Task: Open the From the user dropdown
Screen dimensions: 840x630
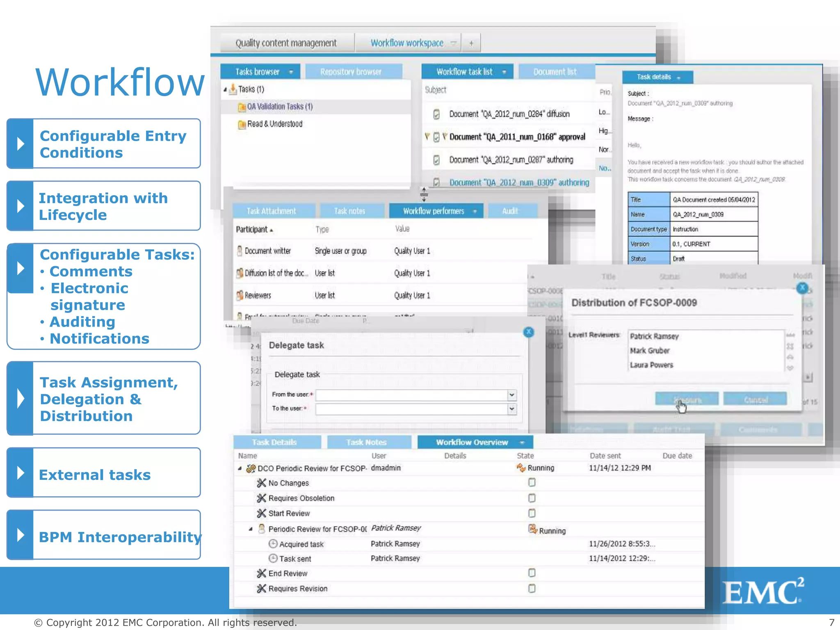Action: point(511,395)
